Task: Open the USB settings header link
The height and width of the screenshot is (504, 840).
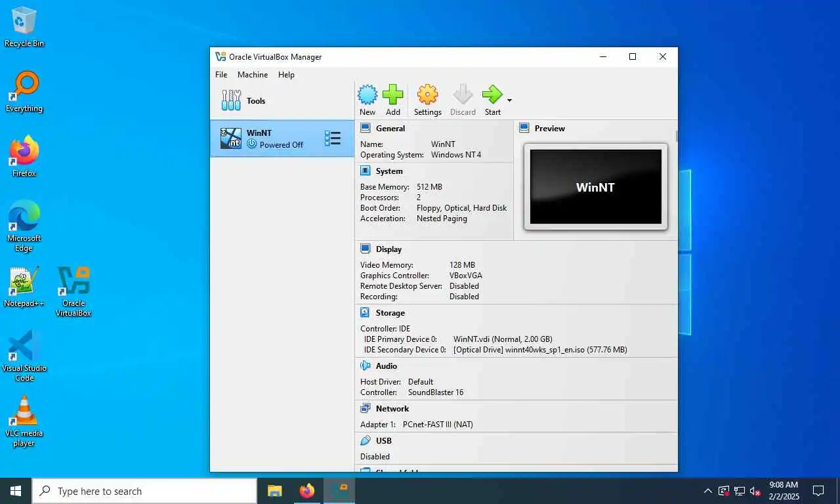Action: pyautogui.click(x=384, y=441)
